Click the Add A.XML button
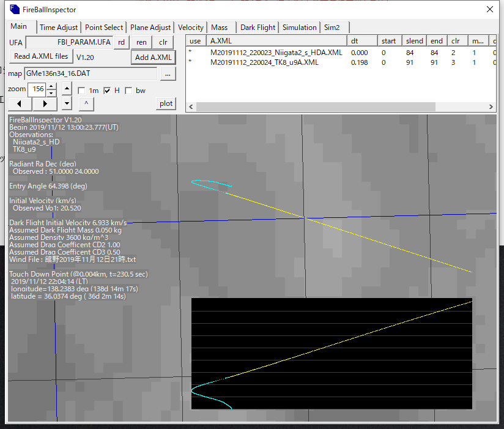Viewport: 504px width, 429px height. pos(153,58)
